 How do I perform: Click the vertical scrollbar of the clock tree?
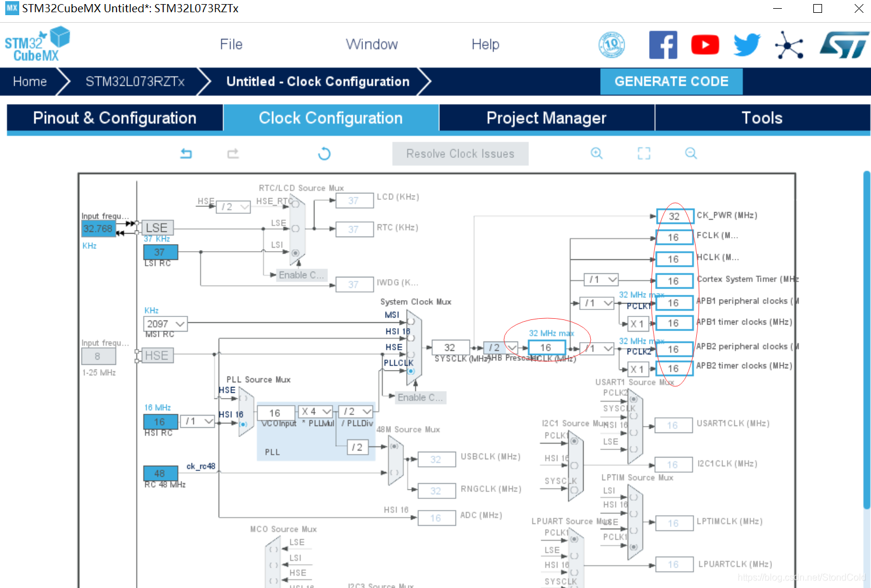866,339
